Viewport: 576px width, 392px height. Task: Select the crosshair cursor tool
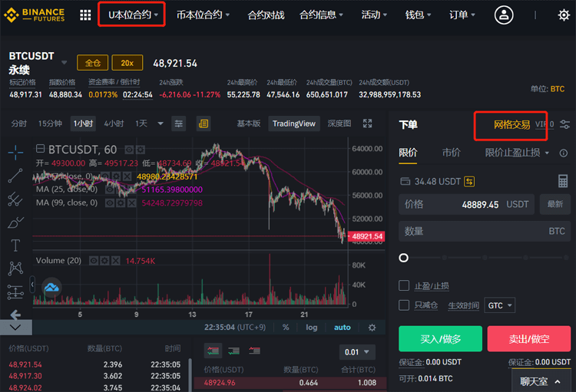[15, 153]
